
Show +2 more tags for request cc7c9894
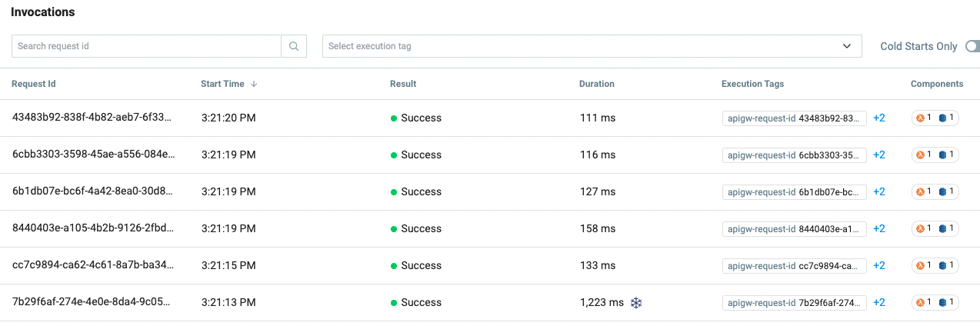pos(879,266)
